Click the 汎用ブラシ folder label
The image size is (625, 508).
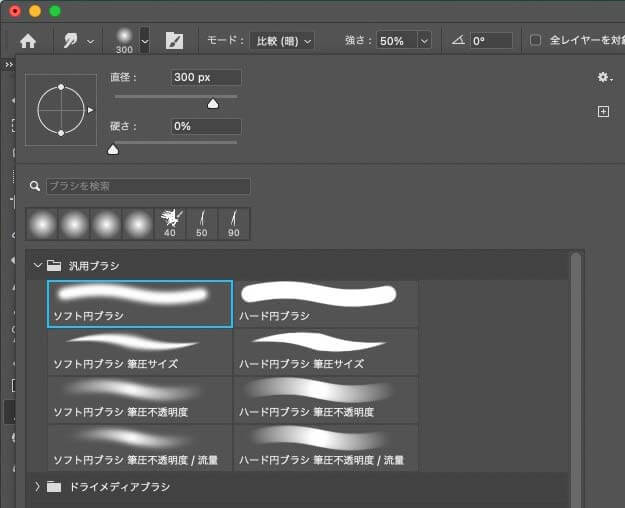pos(94,266)
